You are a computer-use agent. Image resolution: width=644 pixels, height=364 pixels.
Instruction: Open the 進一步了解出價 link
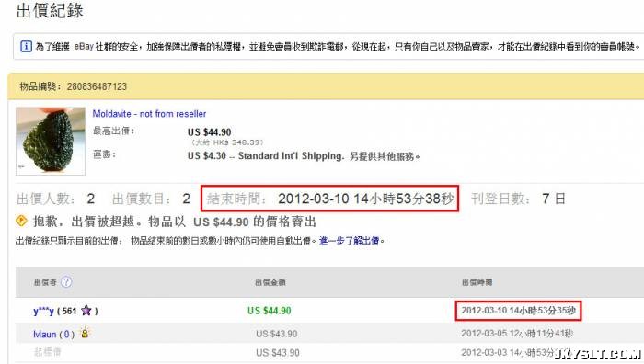click(x=349, y=241)
